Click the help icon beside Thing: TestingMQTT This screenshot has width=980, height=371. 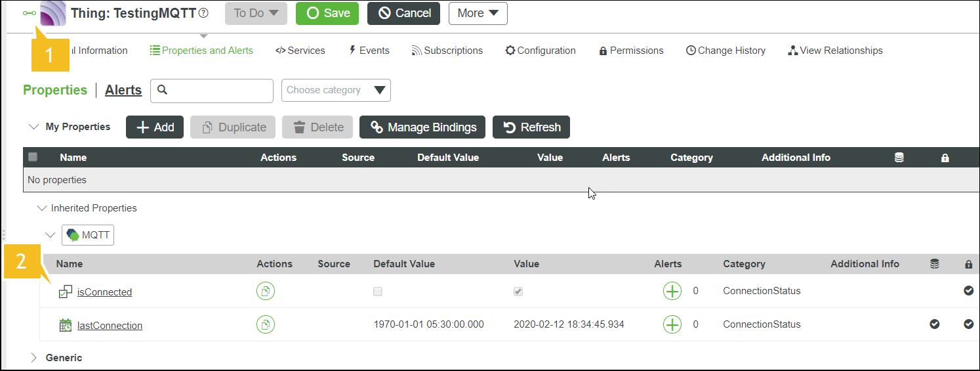point(203,13)
